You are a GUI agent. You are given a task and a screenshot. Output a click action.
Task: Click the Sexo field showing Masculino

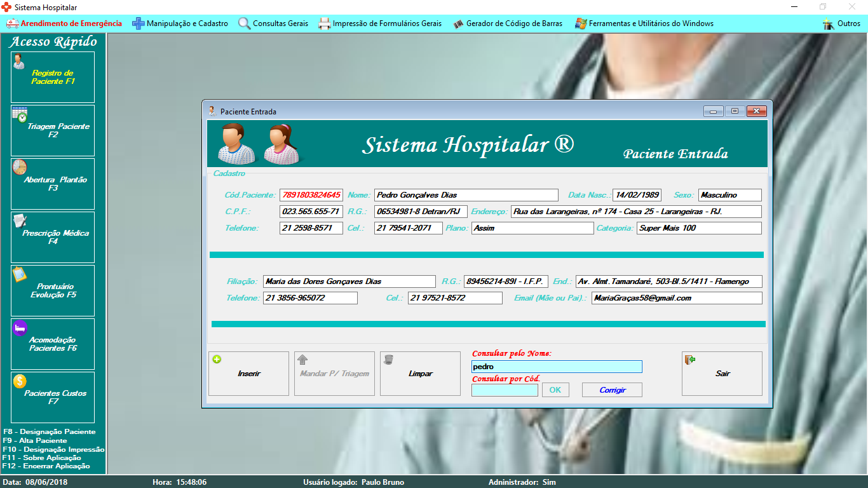coord(730,195)
